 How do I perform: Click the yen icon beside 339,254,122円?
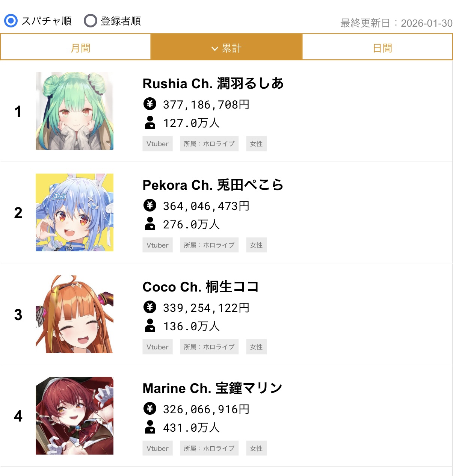click(x=150, y=307)
